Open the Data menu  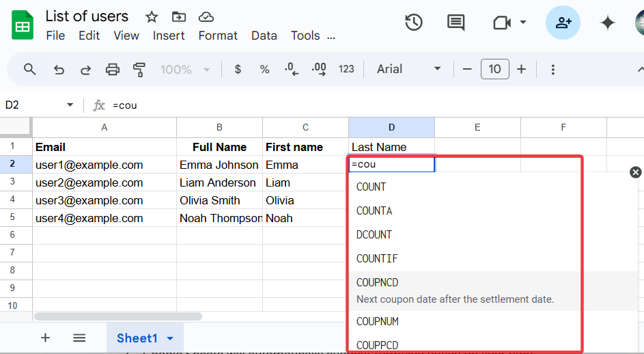(x=264, y=36)
